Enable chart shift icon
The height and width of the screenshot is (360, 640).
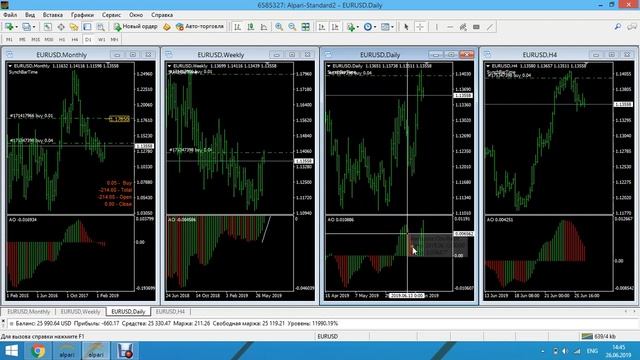tap(335, 27)
